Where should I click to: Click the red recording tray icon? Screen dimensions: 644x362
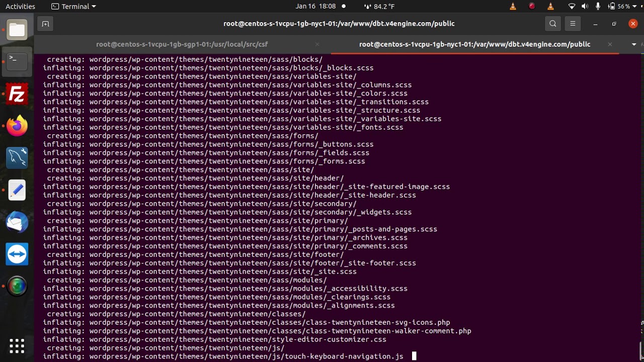tap(532, 7)
